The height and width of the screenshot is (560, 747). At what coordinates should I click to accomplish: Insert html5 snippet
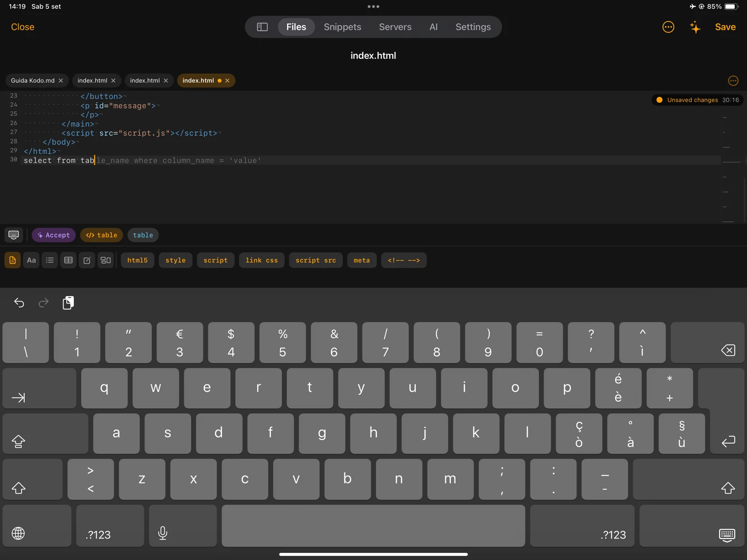pyautogui.click(x=137, y=260)
